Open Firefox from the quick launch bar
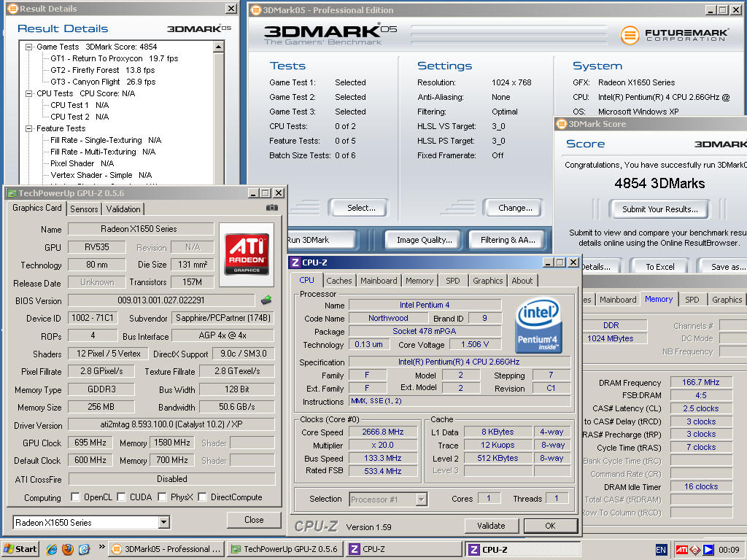 pos(68,549)
